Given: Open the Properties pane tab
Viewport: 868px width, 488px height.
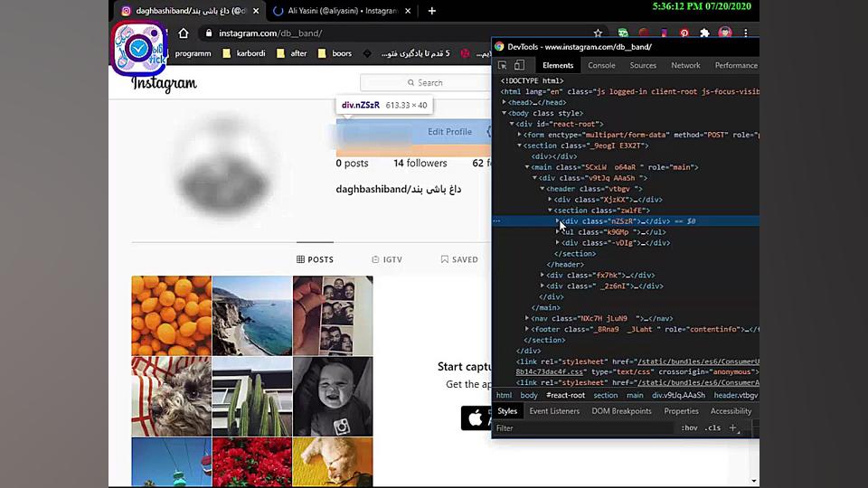Looking at the screenshot, I should click(x=681, y=411).
